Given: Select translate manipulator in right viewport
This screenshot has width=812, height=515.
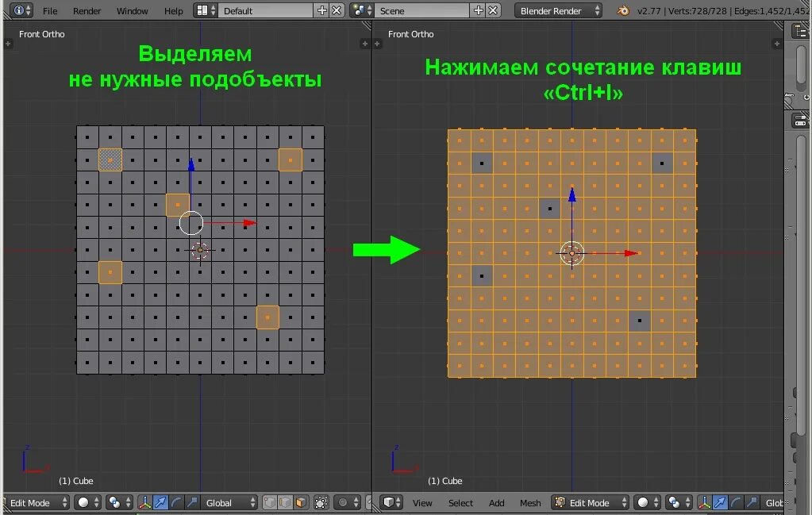Looking at the screenshot, I should coord(721,502).
